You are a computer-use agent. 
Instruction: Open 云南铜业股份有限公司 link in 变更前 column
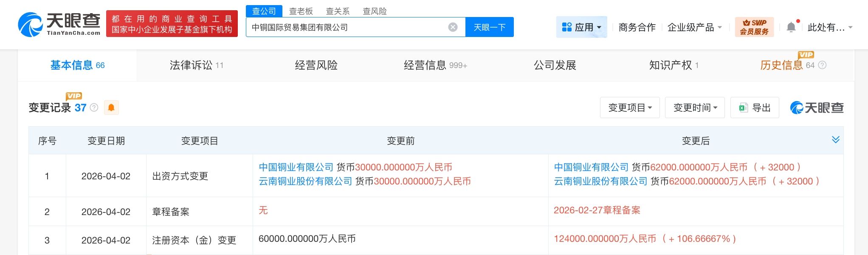tap(305, 181)
